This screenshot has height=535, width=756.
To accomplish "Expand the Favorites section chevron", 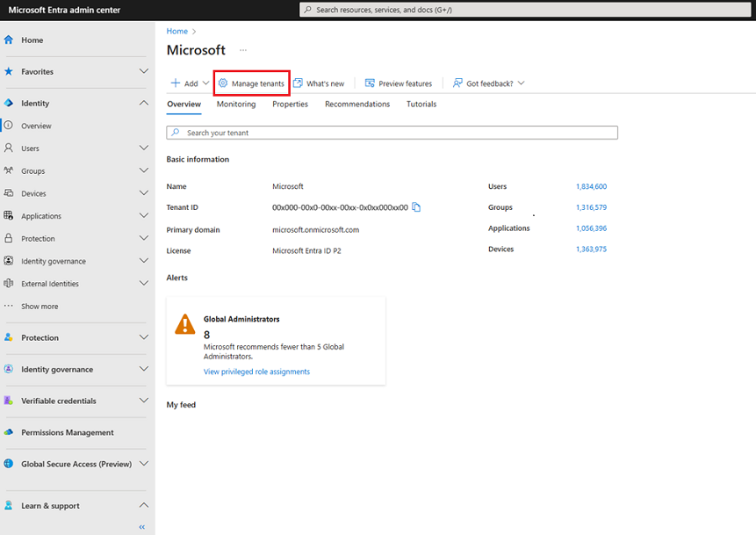I will tap(144, 71).
